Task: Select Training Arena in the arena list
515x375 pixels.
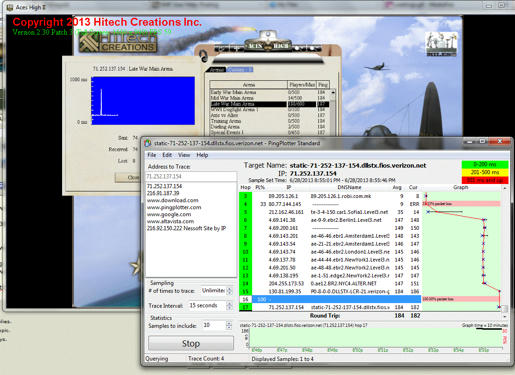Action: point(269,121)
